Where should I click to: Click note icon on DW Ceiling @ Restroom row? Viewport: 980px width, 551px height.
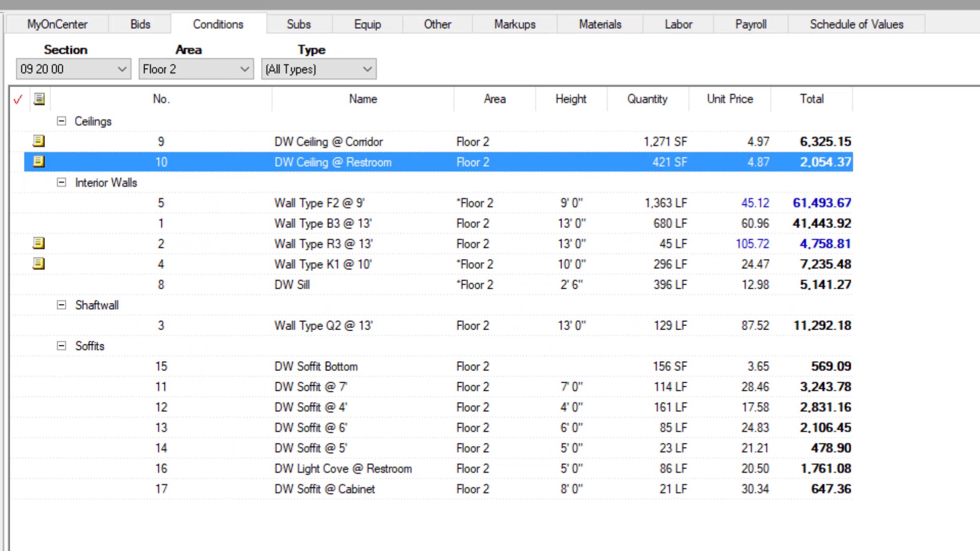(x=39, y=162)
